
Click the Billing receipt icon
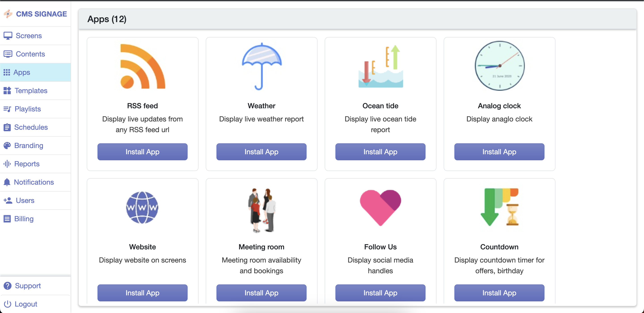pos(7,219)
